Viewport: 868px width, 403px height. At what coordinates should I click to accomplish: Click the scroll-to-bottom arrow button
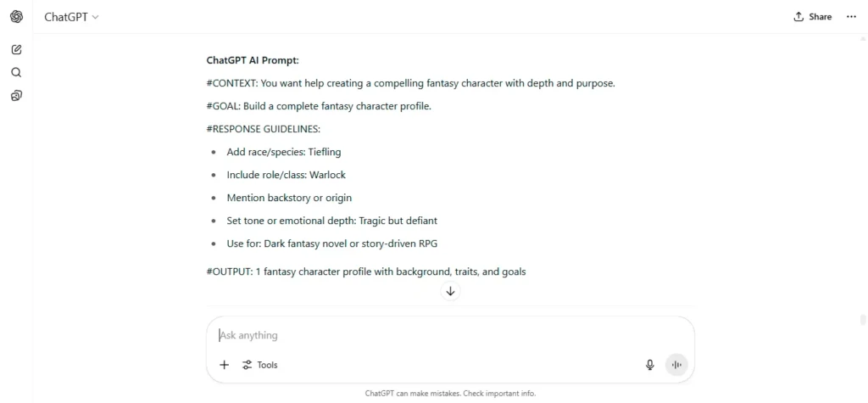[451, 291]
